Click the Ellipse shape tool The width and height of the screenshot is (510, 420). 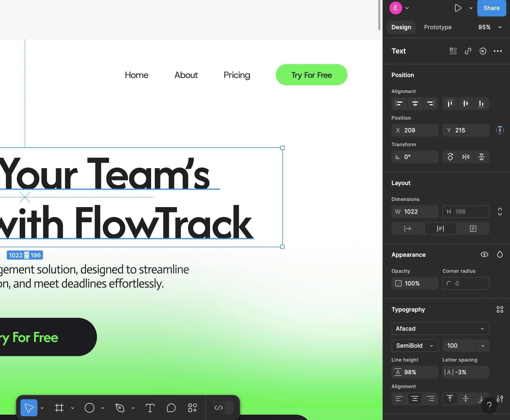pyautogui.click(x=89, y=408)
